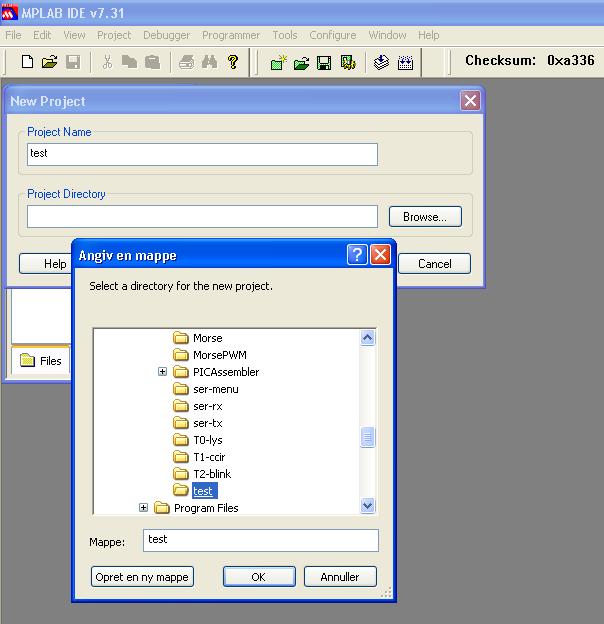Click the Copy toolbar icon
Viewport: 604px width, 624px height.
click(x=129, y=62)
